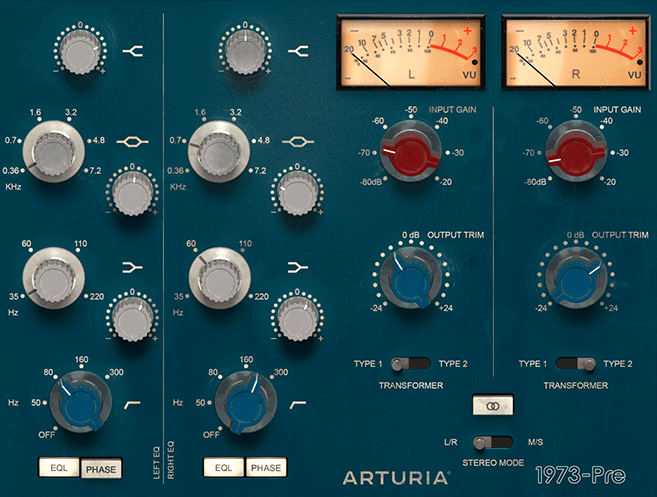Screen dimensions: 657x497
Task: Toggle the Stereo Mode L/R M/S switch
Action: [x=493, y=443]
